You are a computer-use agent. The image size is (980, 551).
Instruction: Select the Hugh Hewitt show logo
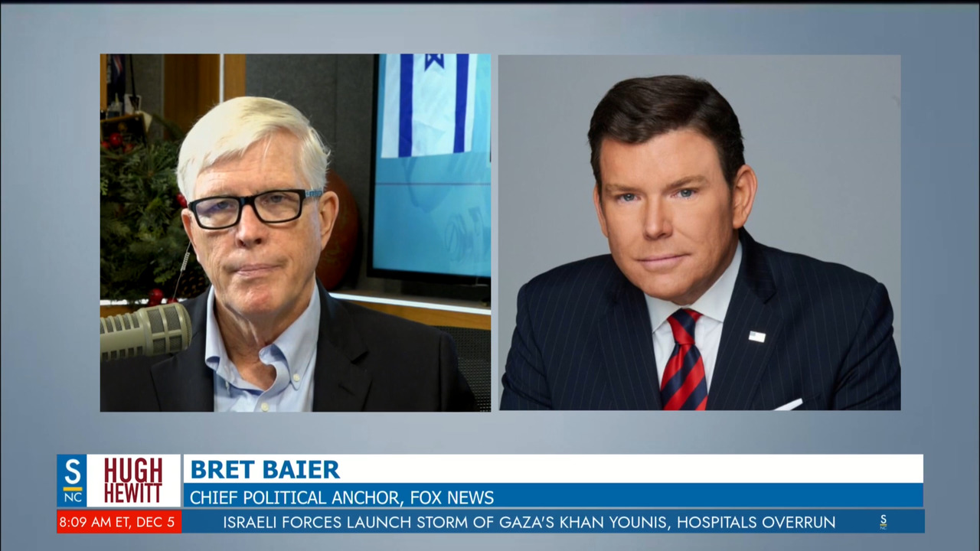(x=132, y=478)
